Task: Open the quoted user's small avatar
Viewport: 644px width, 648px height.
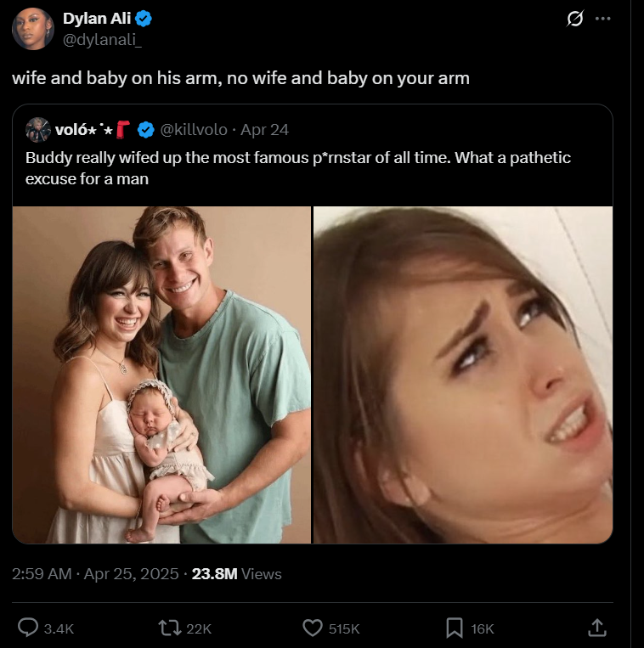Action: [x=38, y=130]
